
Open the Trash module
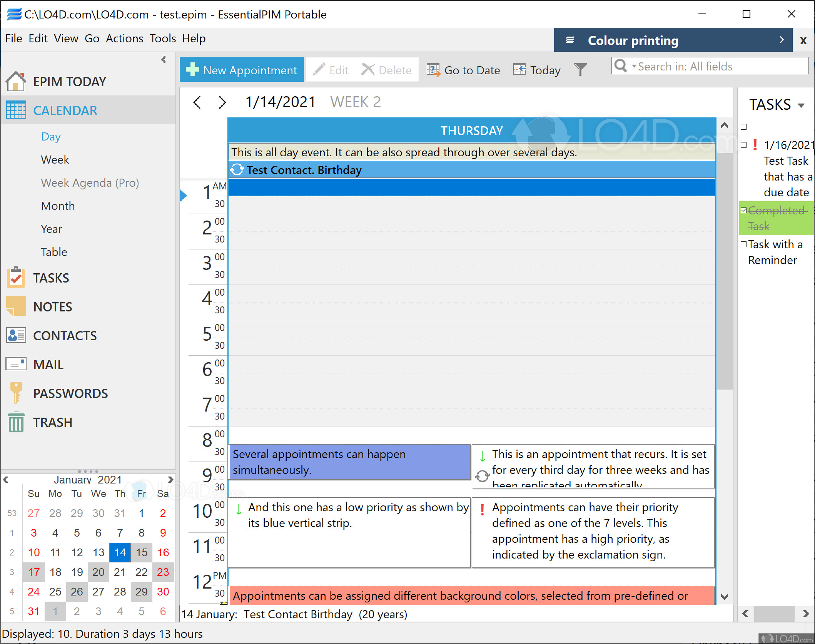52,422
